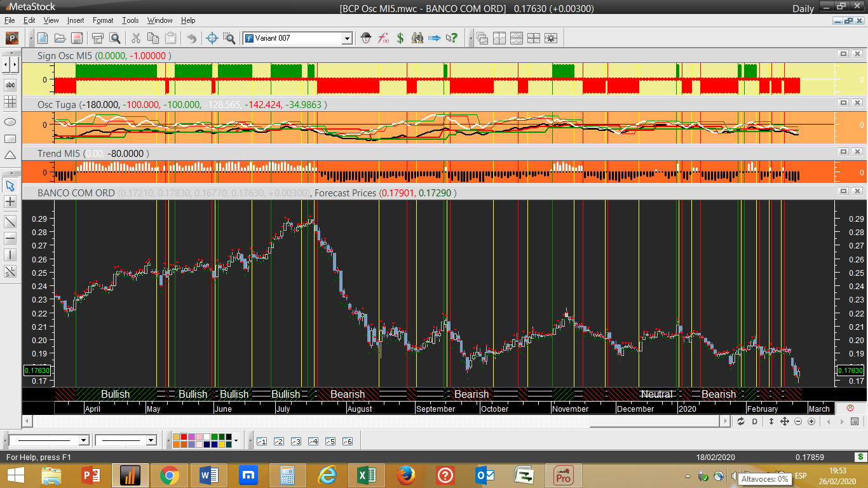
Task: Select the ellipse drawing tool
Action: 10,121
